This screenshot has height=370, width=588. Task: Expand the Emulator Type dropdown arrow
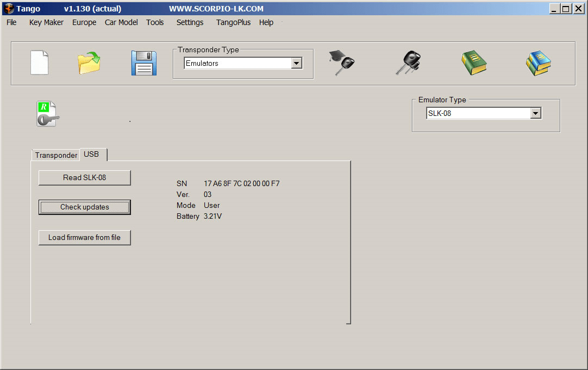[x=535, y=113]
